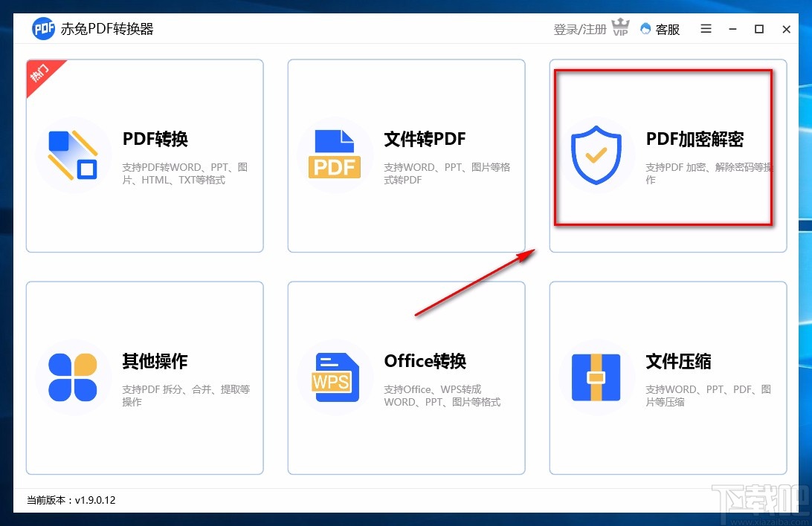Select the 文件转PDF title text

click(425, 139)
